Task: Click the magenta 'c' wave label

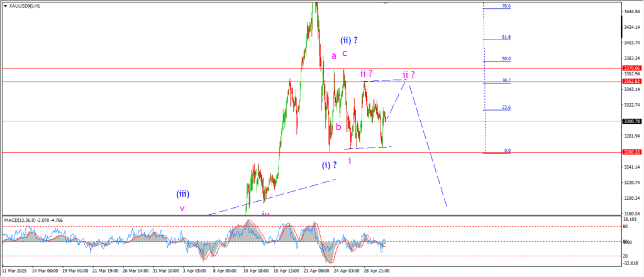Action: pyautogui.click(x=345, y=53)
